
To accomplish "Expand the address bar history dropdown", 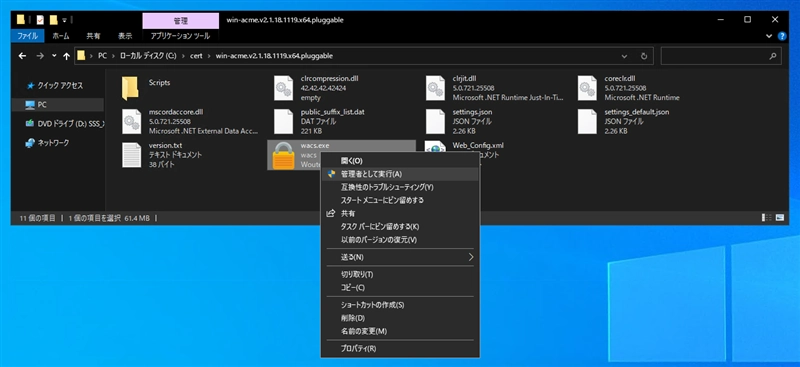I will (x=624, y=56).
